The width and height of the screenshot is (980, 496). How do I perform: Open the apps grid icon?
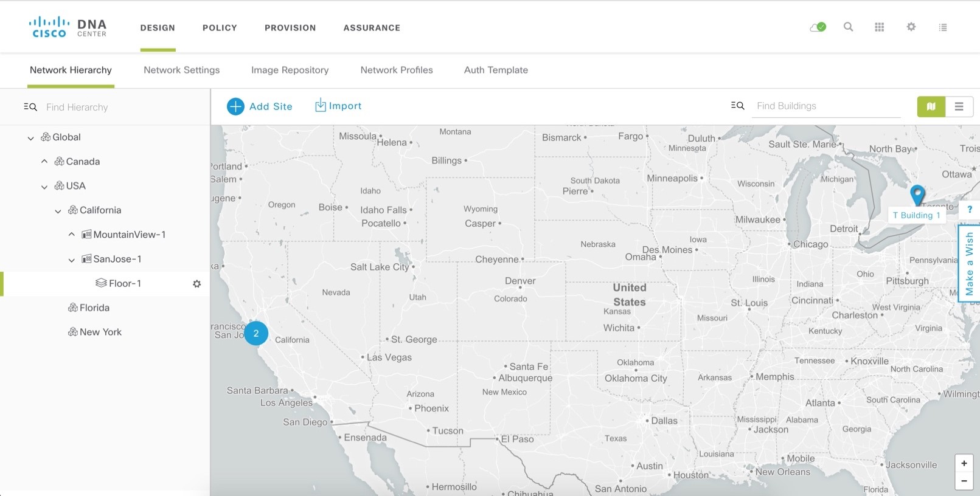879,27
